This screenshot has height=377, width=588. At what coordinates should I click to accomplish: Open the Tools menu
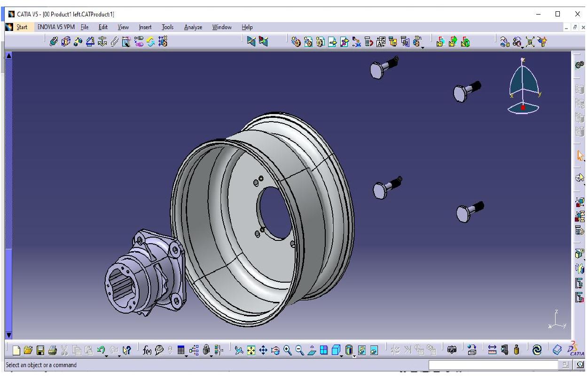(167, 27)
